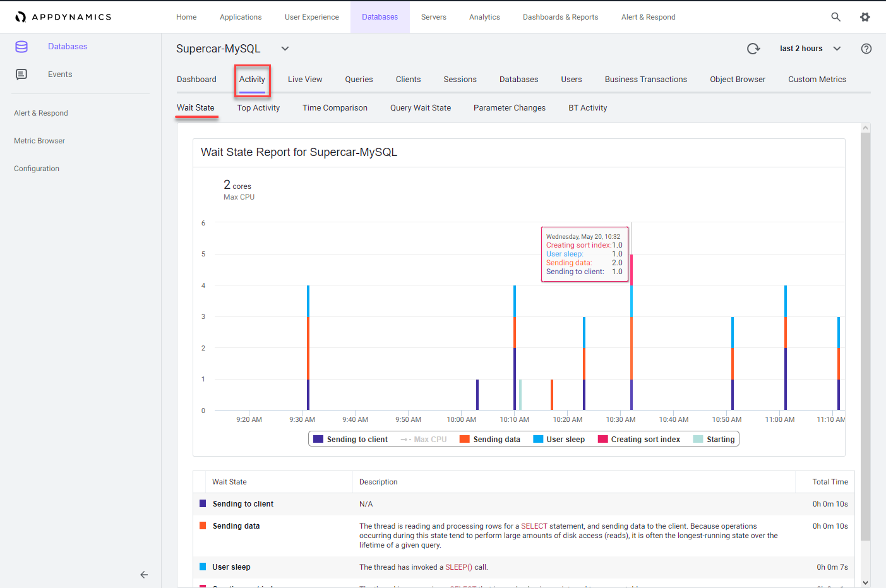Go to Home in top navigation
Image resolution: width=886 pixels, height=588 pixels.
point(186,17)
